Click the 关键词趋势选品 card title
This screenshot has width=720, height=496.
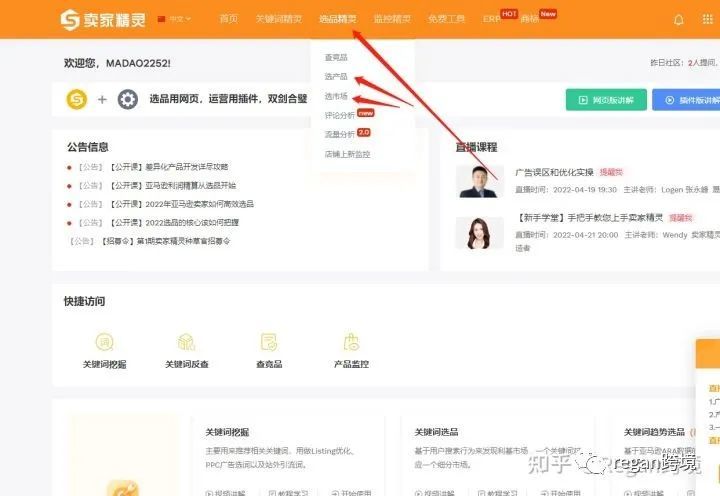(x=654, y=432)
